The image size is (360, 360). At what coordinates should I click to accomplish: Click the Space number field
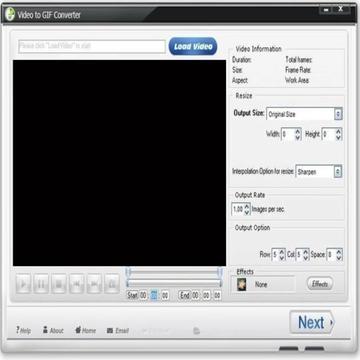click(x=331, y=255)
